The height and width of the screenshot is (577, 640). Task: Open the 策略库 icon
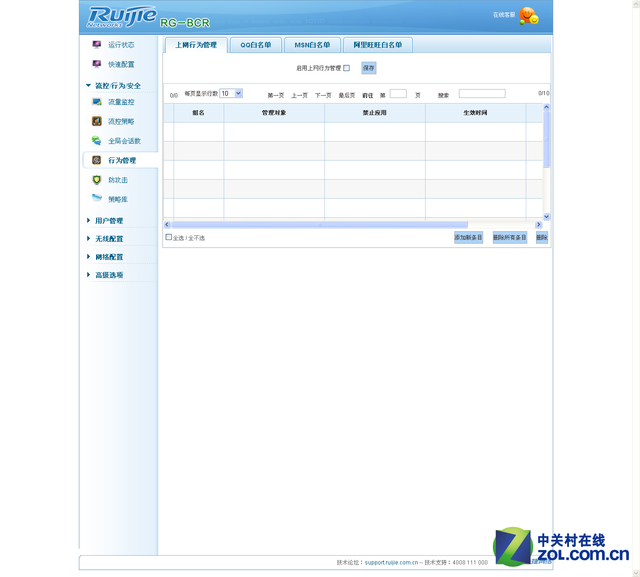97,198
